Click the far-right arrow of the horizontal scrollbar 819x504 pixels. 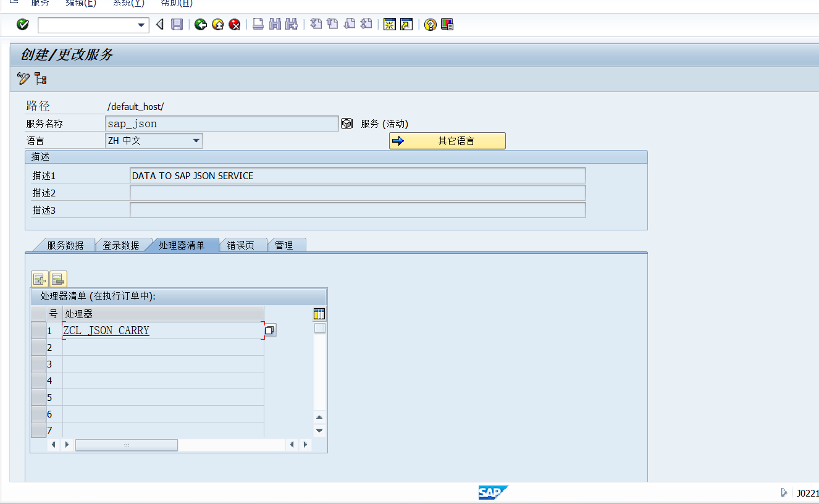[x=305, y=445]
